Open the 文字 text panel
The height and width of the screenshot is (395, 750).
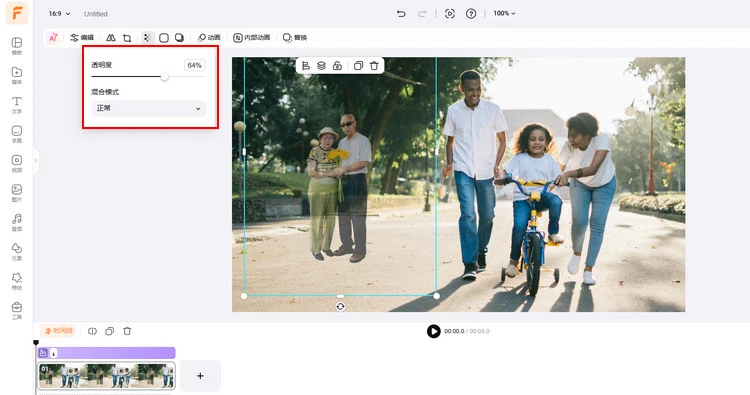(x=17, y=105)
